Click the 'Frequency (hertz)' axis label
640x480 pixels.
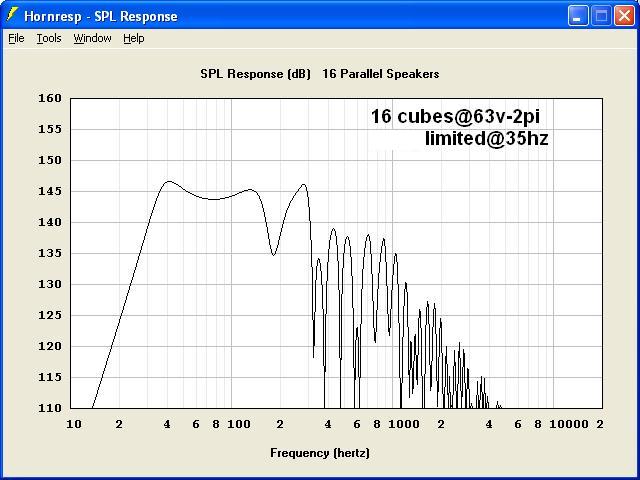tap(320, 453)
